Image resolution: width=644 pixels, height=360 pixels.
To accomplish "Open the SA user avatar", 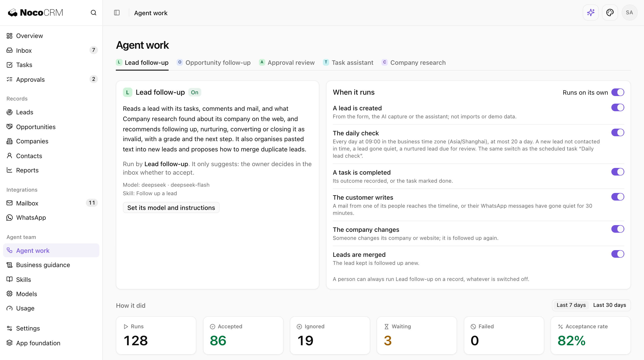I will pos(629,13).
